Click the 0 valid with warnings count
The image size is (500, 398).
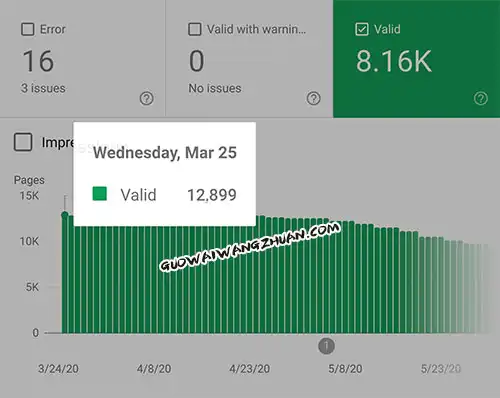click(x=196, y=61)
